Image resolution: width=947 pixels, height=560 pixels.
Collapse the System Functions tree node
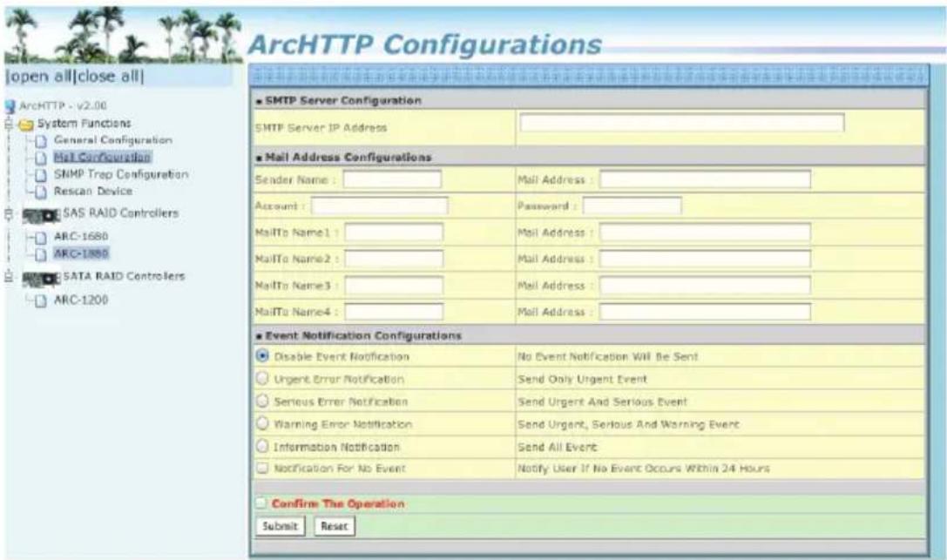(9, 124)
